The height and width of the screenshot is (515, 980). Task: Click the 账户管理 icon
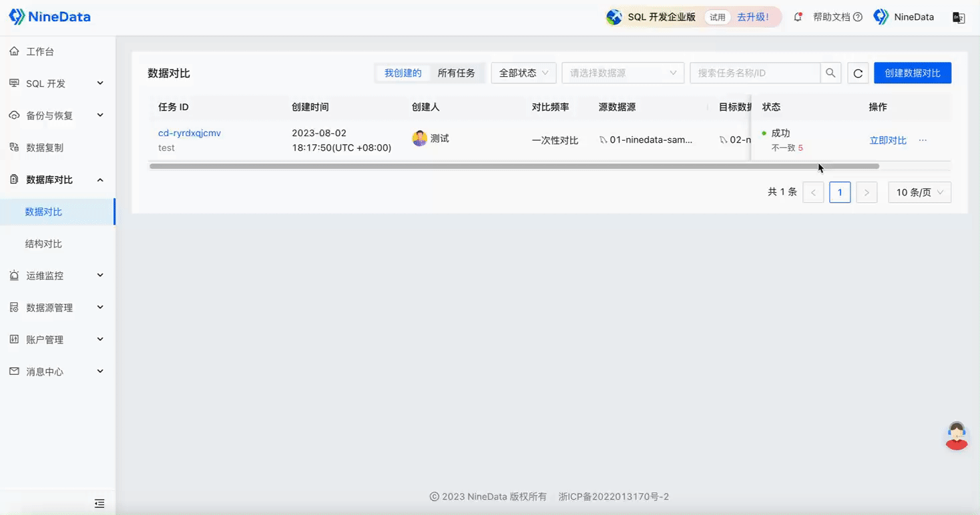(14, 340)
